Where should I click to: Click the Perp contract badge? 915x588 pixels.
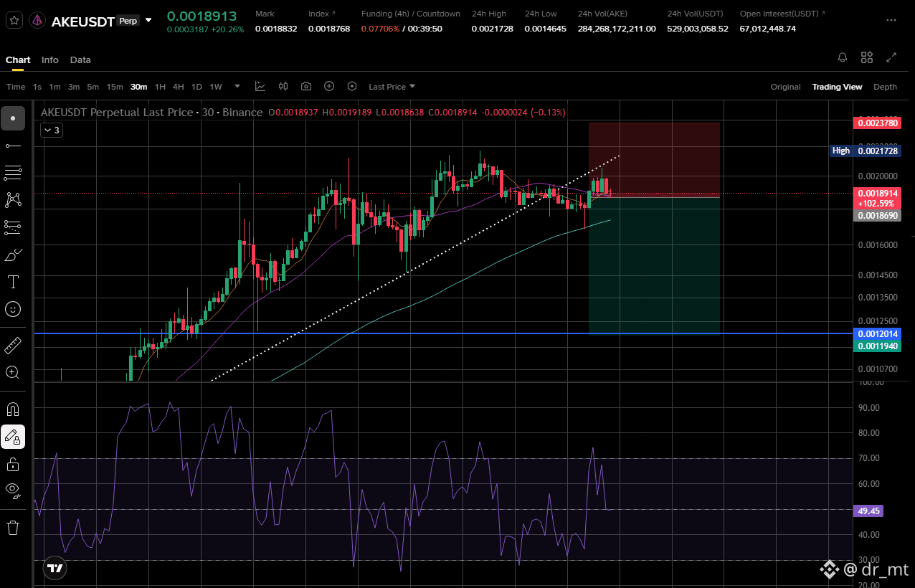(128, 21)
